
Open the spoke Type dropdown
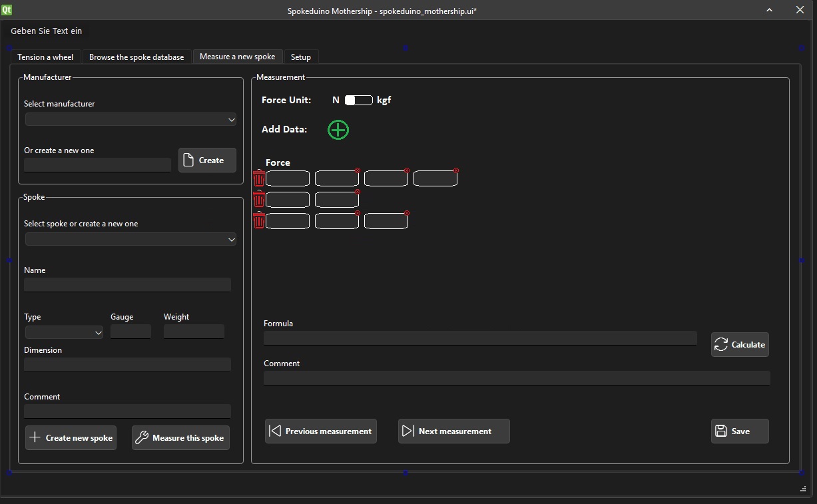(x=64, y=332)
